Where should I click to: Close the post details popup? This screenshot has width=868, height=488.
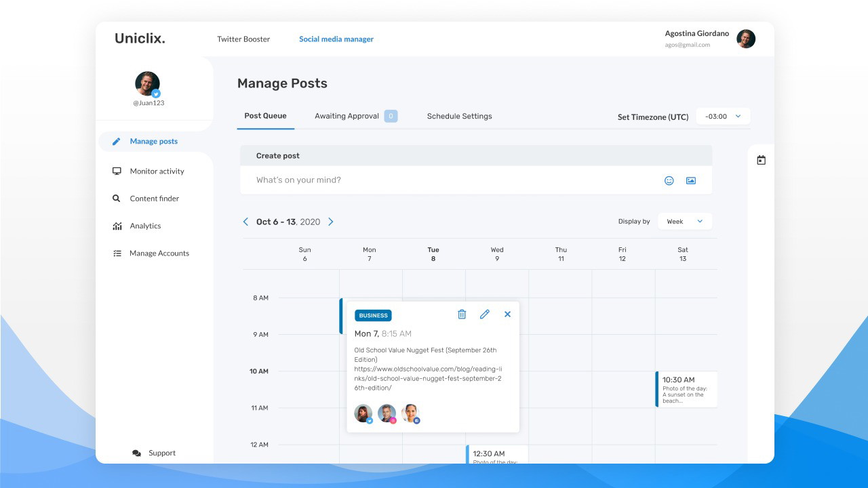[x=507, y=314]
